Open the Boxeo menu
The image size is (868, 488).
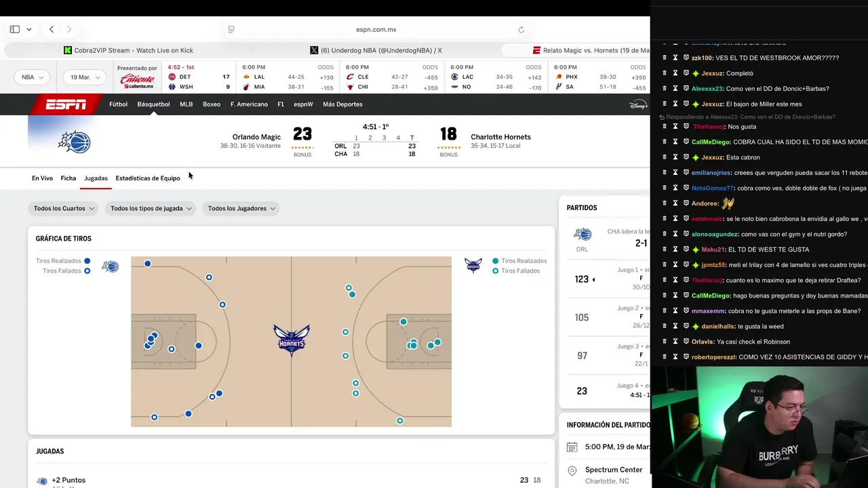click(212, 104)
